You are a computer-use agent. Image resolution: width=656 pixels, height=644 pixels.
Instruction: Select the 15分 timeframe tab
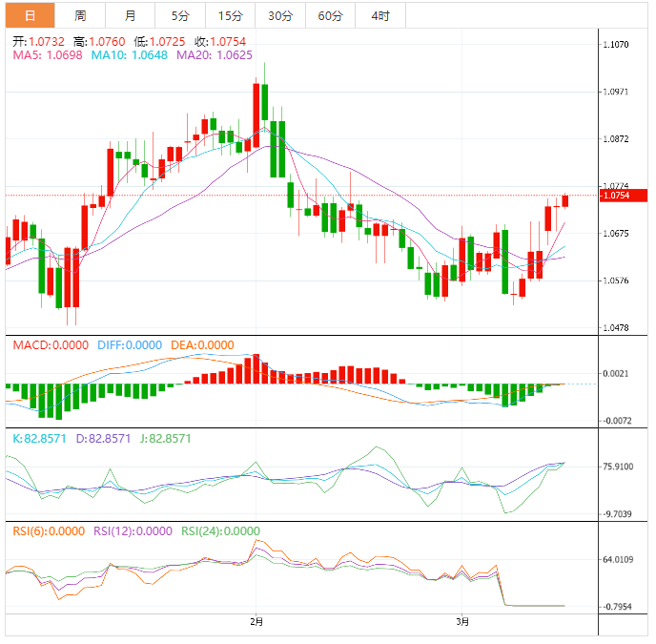pyautogui.click(x=230, y=15)
